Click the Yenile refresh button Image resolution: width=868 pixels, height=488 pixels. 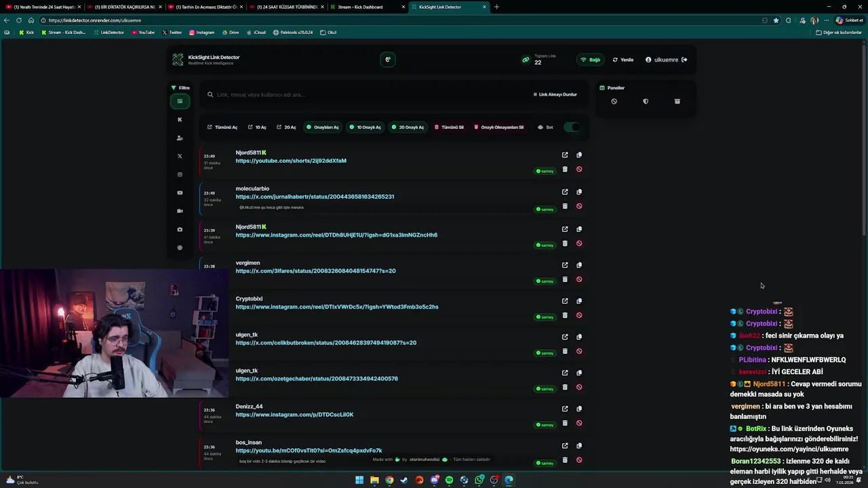pyautogui.click(x=623, y=60)
